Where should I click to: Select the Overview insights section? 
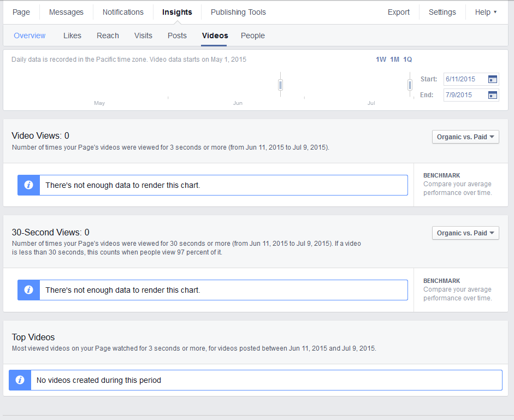(29, 36)
